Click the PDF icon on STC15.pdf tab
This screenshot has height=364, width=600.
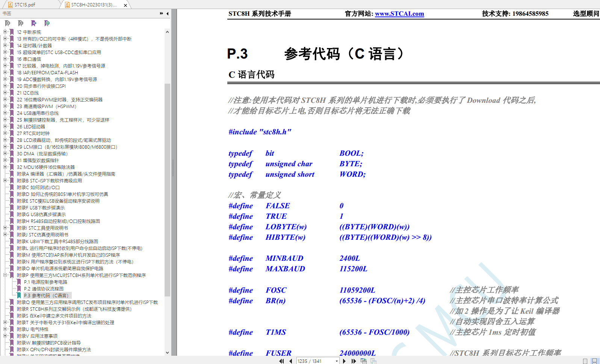point(11,5)
